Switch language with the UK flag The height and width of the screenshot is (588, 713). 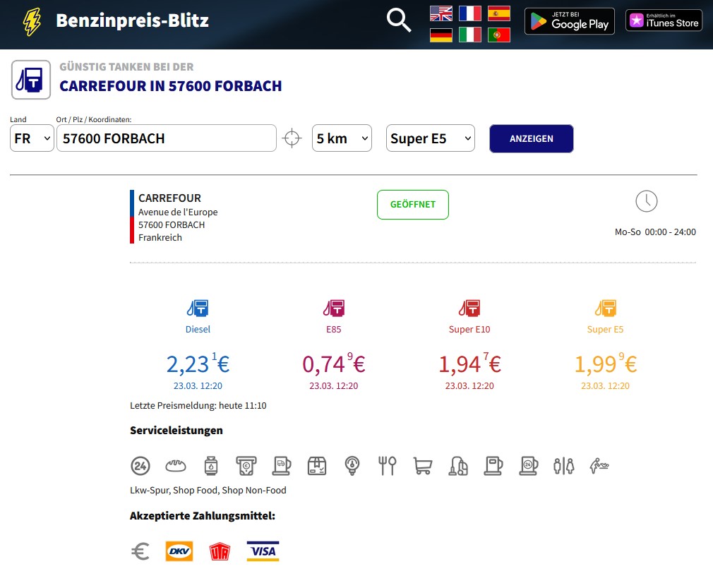pos(441,13)
